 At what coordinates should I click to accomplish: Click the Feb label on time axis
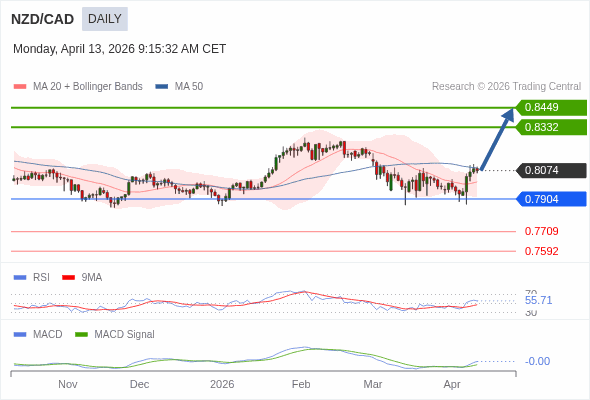tap(301, 384)
